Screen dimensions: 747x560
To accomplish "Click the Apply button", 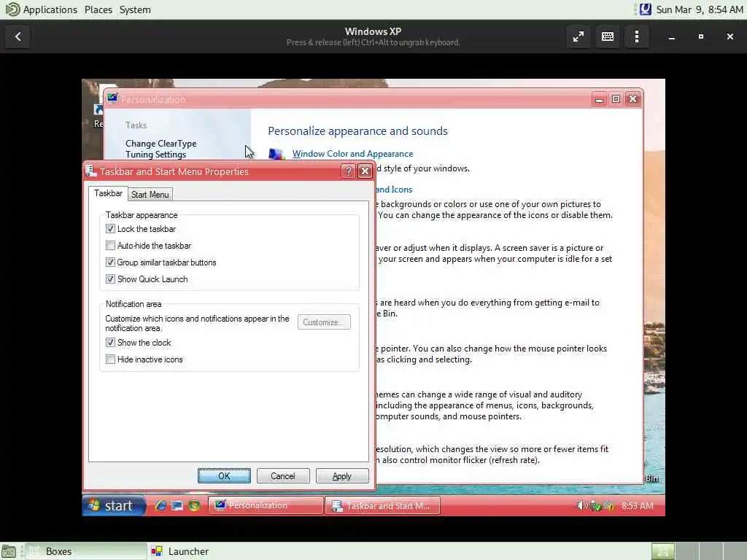I will tap(341, 475).
